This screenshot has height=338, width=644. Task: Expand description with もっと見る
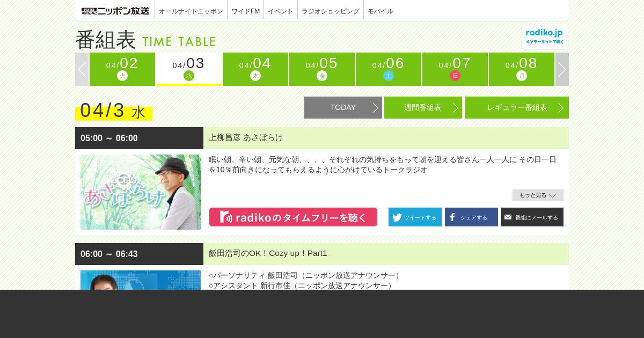pos(538,195)
